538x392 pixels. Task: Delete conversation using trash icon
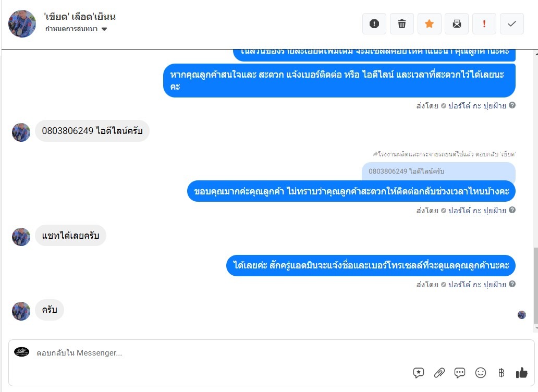tap(402, 23)
